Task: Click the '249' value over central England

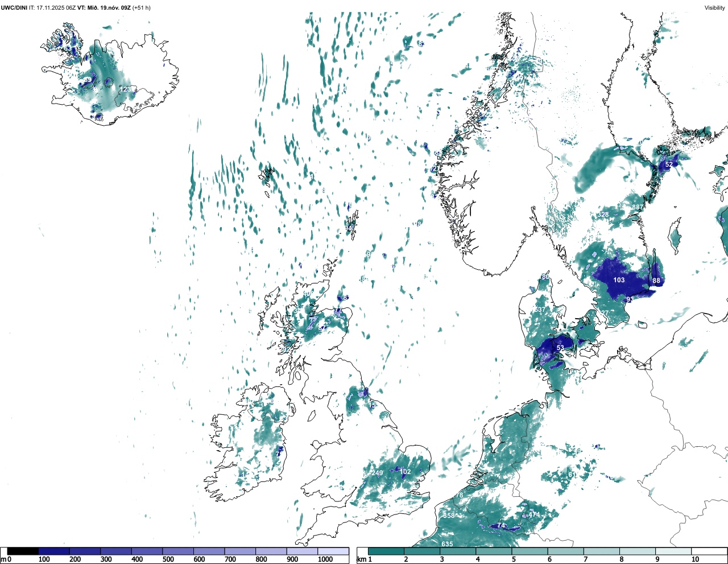Action: (x=377, y=473)
